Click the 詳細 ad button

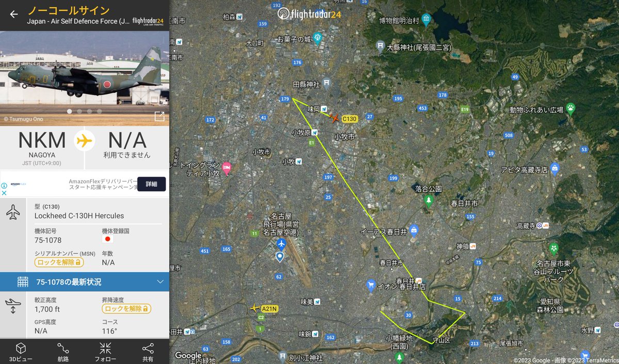152,184
